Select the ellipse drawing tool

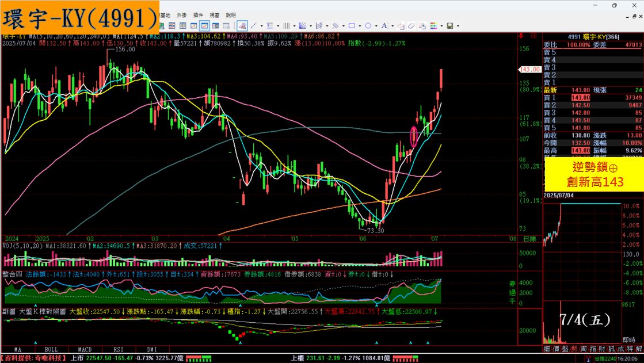368,26
